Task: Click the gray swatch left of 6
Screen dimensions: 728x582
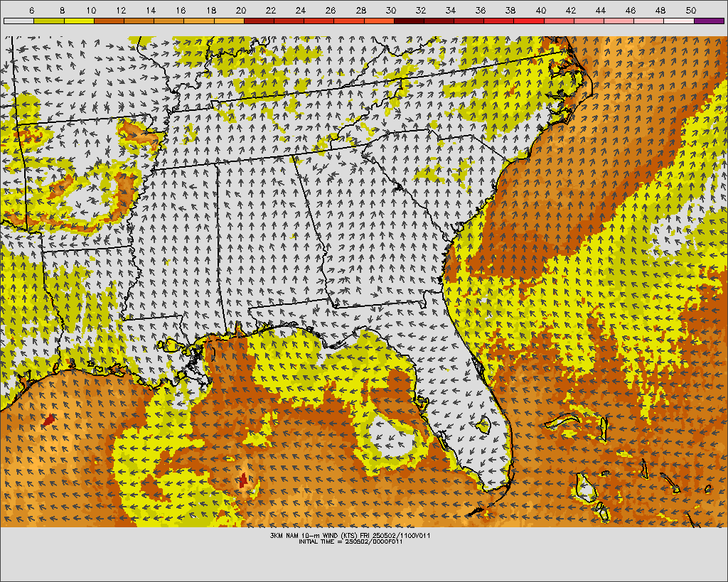Action: tap(18, 21)
